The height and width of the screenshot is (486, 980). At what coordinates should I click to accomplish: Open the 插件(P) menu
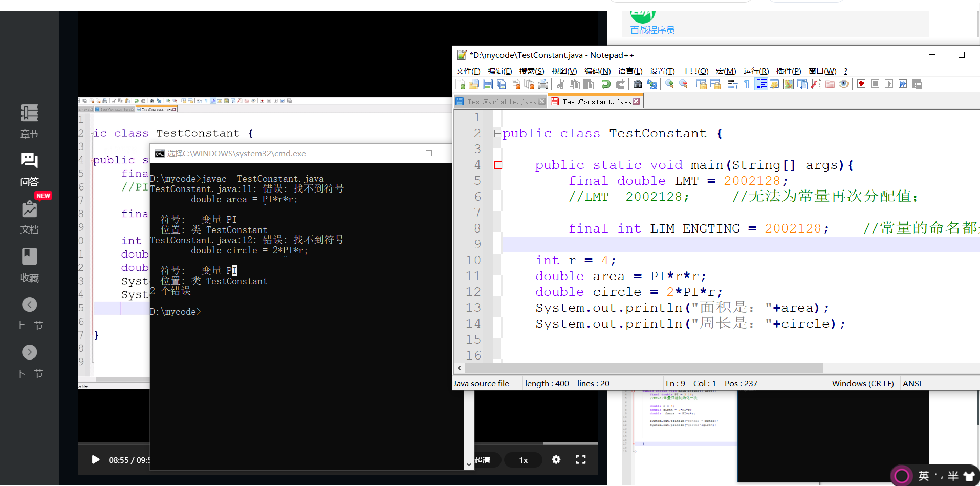(x=789, y=71)
